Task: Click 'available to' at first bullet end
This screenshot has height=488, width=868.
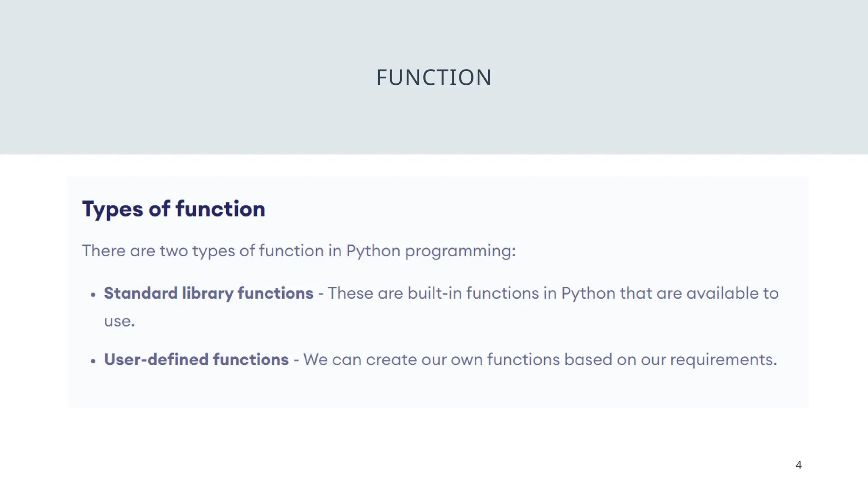Action: coord(732,293)
